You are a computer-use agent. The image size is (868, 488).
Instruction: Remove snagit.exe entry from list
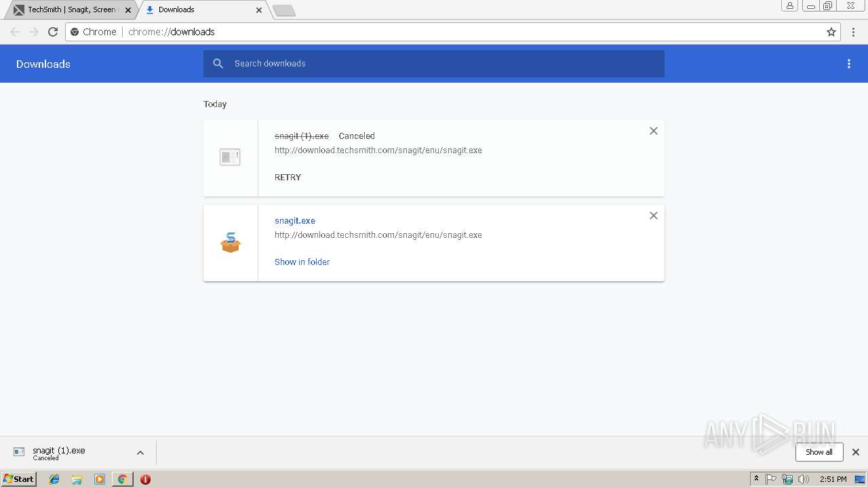[654, 216]
